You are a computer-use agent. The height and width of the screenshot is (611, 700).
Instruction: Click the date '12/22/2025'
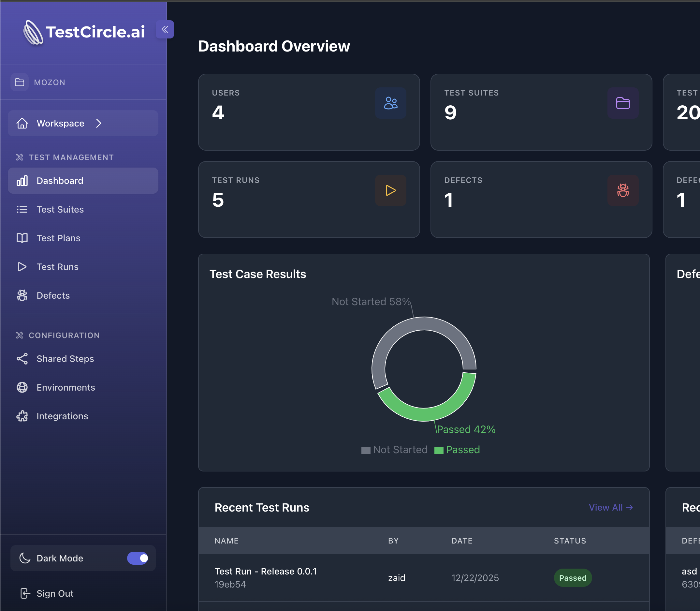(475, 578)
